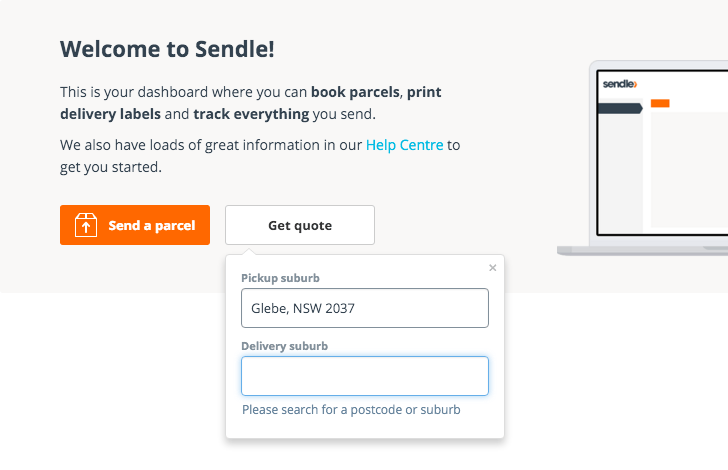Click the Get quote button
Image resolution: width=728 pixels, height=470 pixels.
tap(300, 225)
